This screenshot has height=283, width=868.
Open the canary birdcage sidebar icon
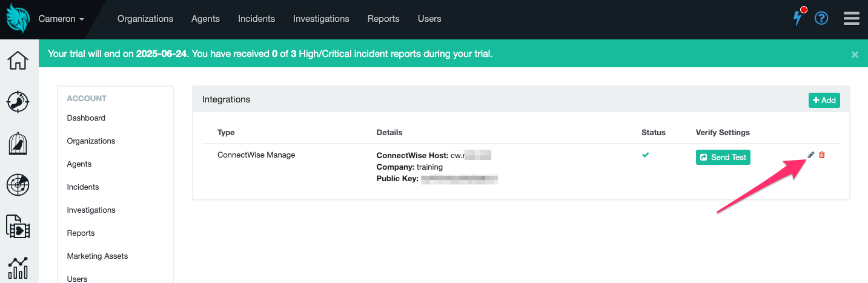click(18, 144)
